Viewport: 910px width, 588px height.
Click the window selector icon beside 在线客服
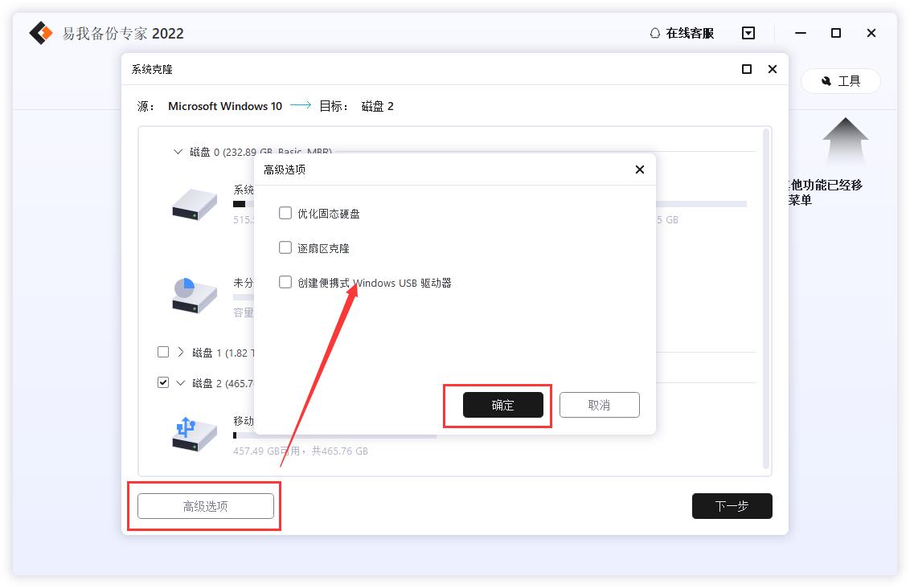coord(748,33)
